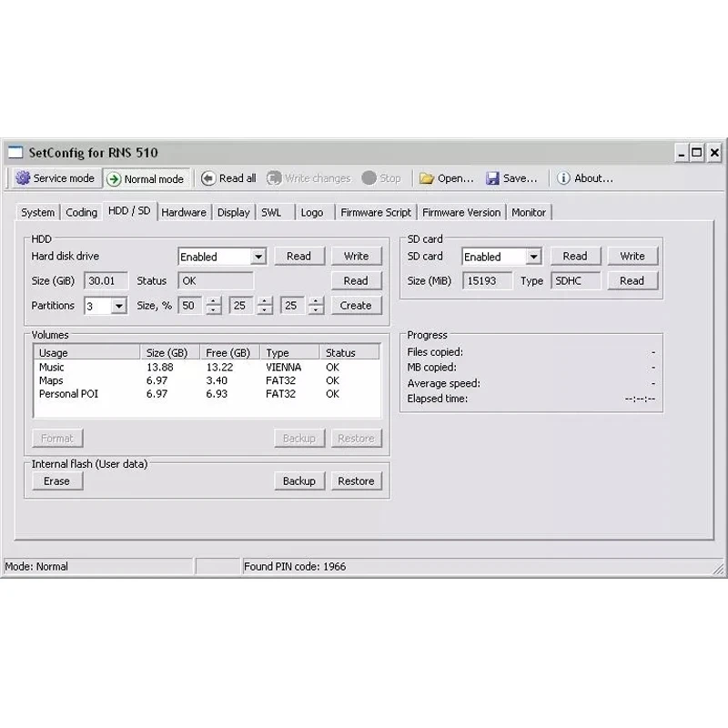This screenshot has width=728, height=728.
Task: Open the Coding tab
Action: (81, 213)
